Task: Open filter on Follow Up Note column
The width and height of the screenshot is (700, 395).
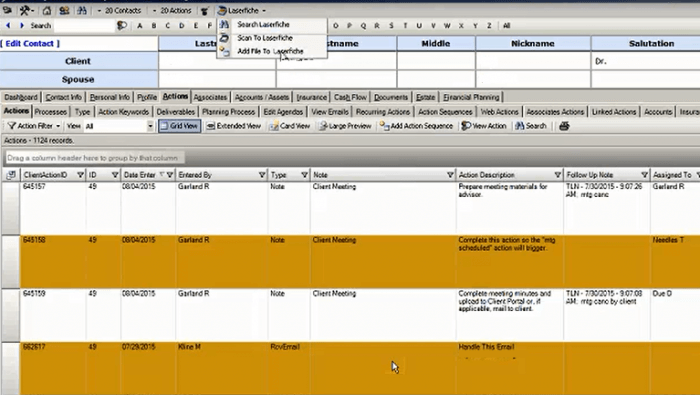Action: point(644,175)
